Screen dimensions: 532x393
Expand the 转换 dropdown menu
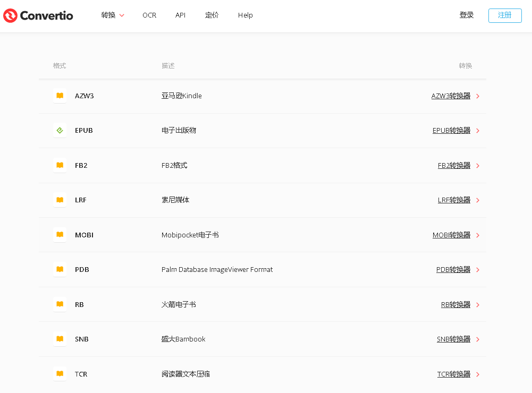pos(112,15)
